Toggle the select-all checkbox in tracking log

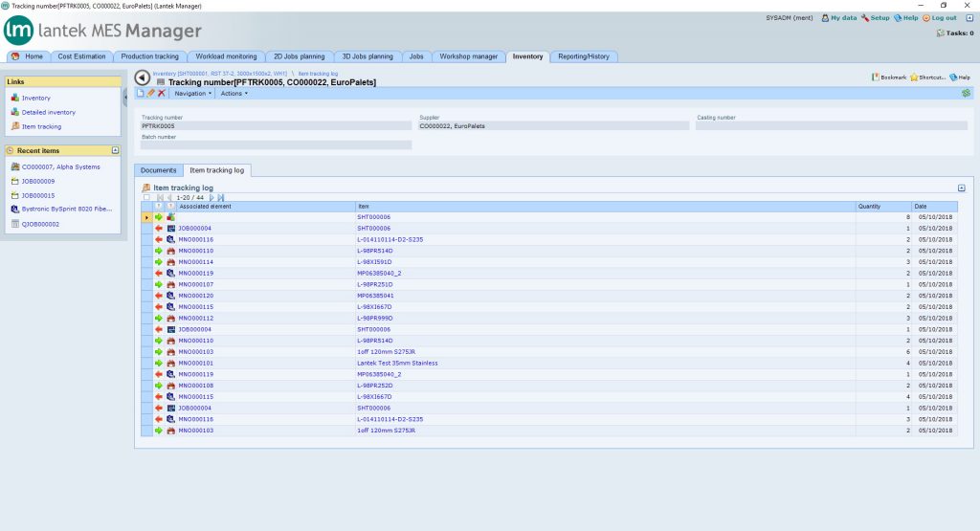coord(146,197)
